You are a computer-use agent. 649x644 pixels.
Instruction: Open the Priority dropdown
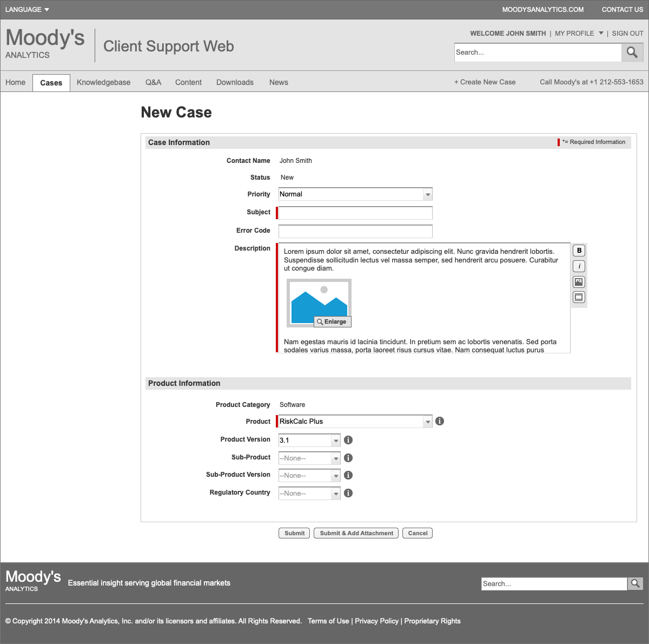tap(427, 194)
